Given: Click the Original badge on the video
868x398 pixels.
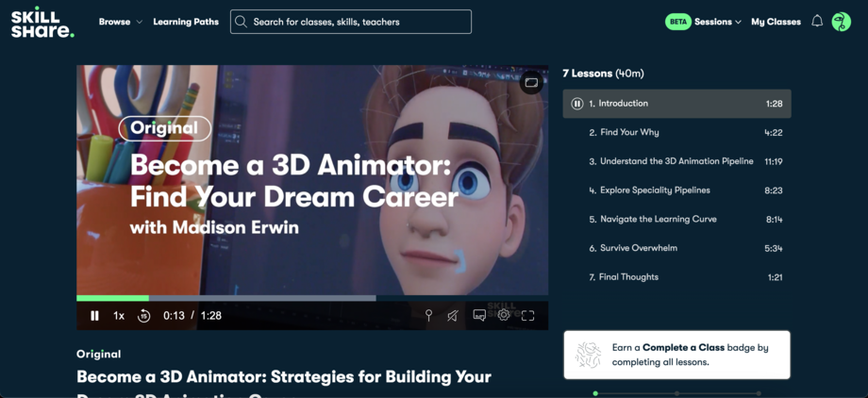Looking at the screenshot, I should coord(164,128).
